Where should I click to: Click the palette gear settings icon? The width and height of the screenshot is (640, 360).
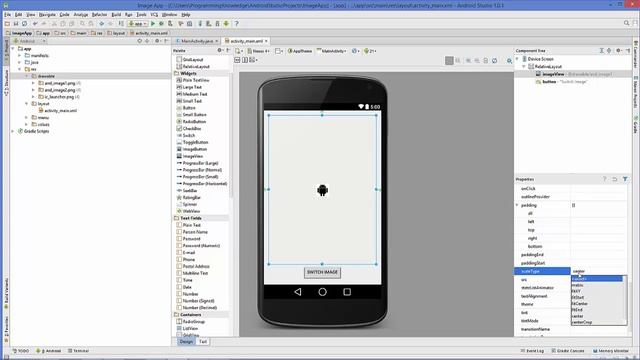tap(220, 50)
